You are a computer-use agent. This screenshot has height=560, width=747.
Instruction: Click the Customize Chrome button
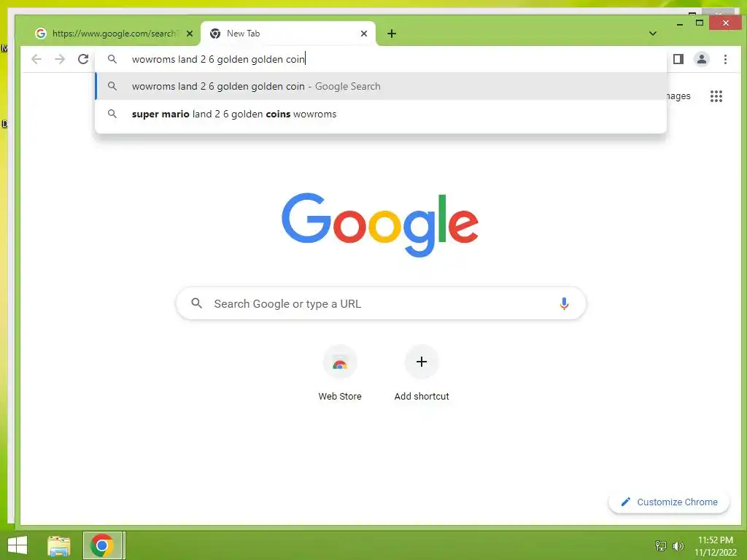669,502
